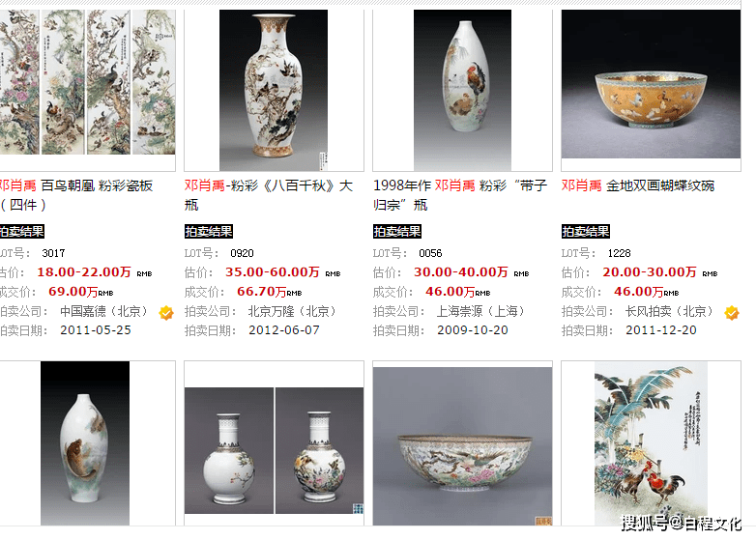
Task: Click the 上海崇源（上海） auction company name
Action: pos(481,311)
